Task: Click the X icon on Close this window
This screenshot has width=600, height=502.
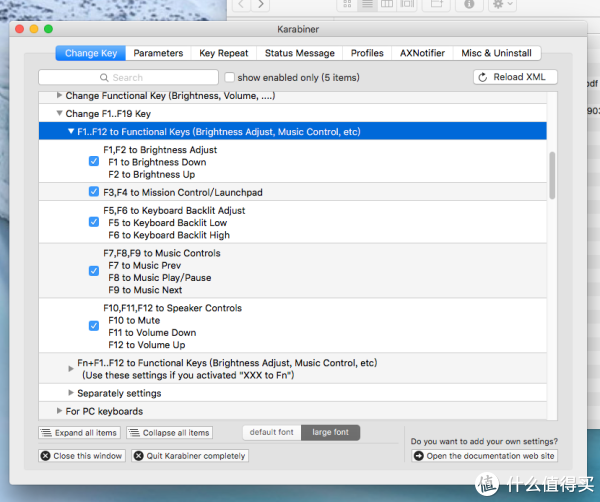Action: click(46, 456)
